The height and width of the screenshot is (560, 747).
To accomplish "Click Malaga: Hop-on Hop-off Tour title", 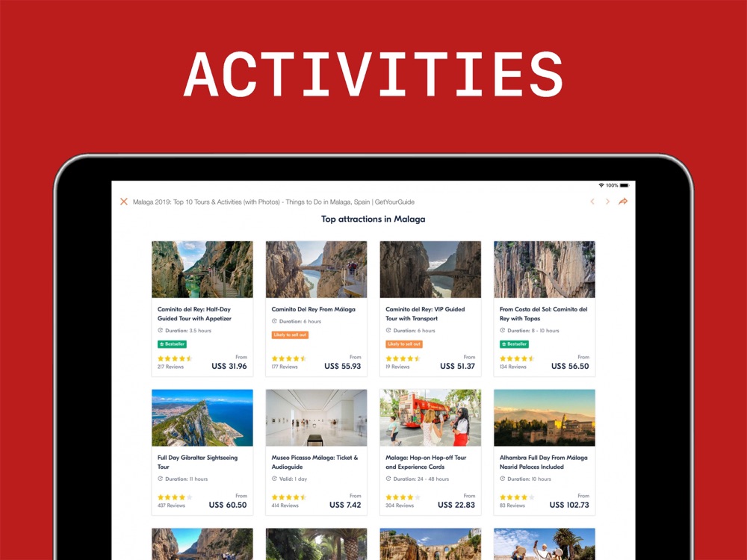I will 426,462.
